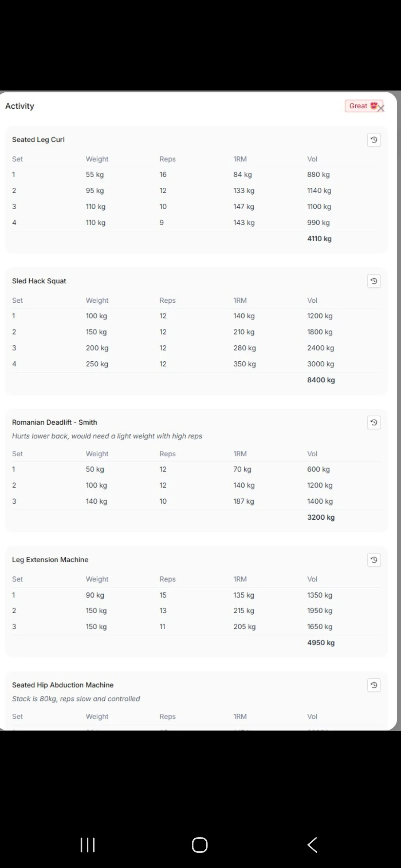Open history for Leg Extension Machine

click(374, 560)
